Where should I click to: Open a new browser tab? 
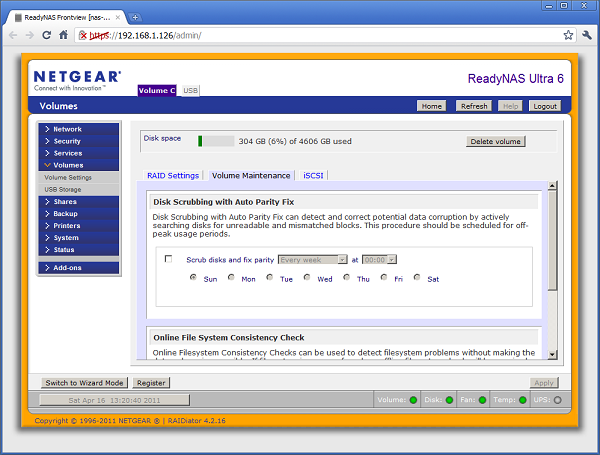tap(135, 17)
